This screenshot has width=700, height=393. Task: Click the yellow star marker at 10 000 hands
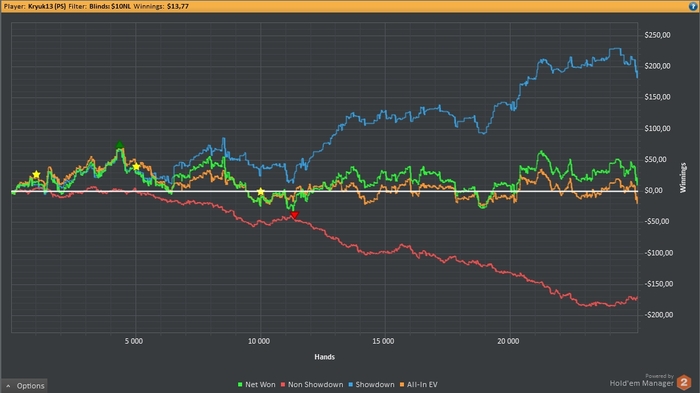[261, 192]
